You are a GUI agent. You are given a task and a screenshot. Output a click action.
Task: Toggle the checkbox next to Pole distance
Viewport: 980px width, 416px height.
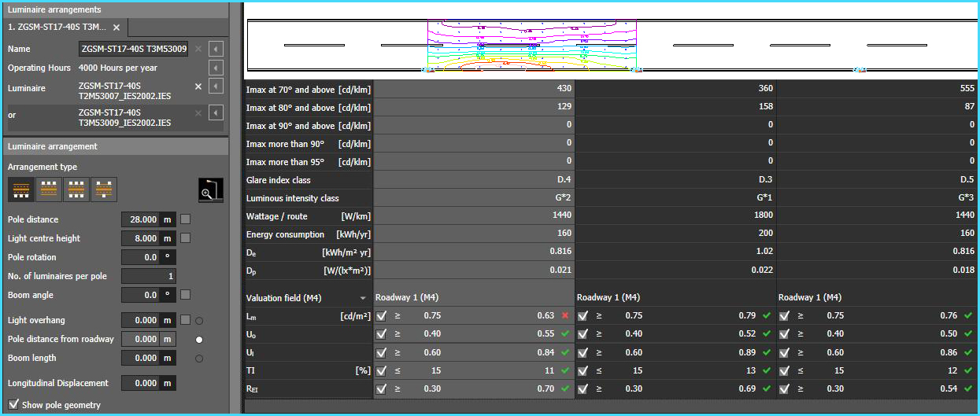pyautogui.click(x=185, y=219)
